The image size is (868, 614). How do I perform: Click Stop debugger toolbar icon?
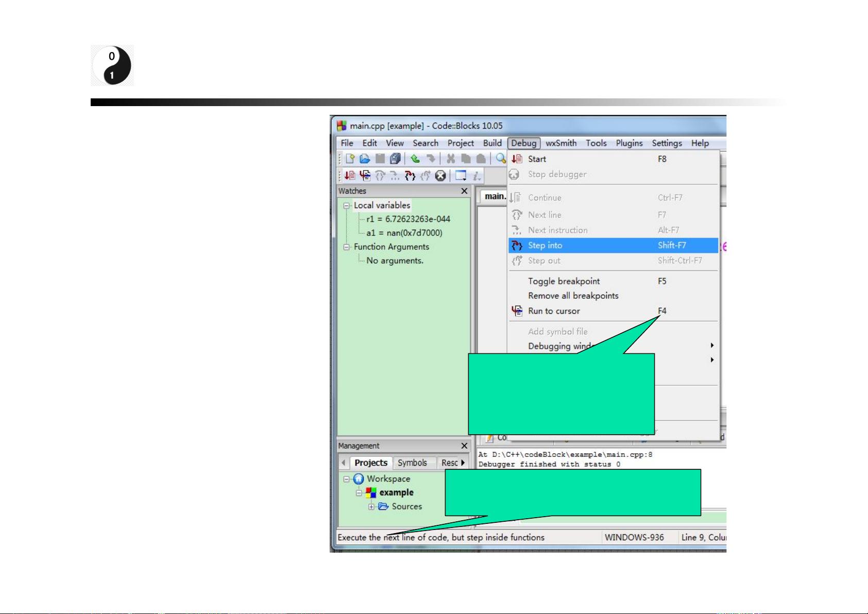pyautogui.click(x=440, y=176)
